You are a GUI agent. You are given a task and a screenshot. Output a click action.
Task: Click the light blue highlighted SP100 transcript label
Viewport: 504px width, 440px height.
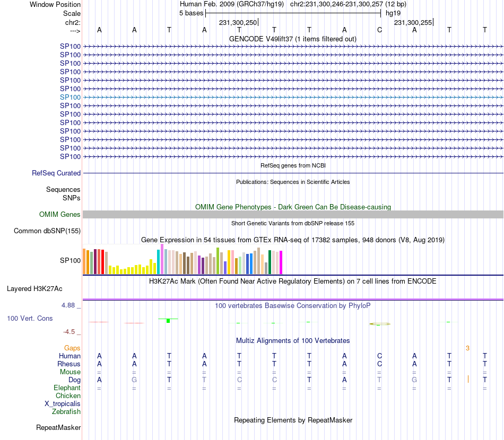point(70,98)
